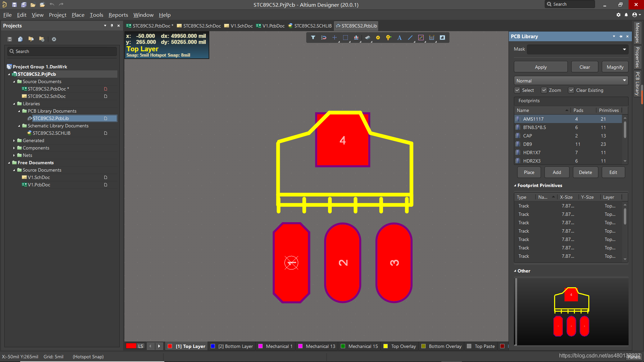Image resolution: width=644 pixels, height=362 pixels.
Task: Click the Delete footprint button
Action: click(585, 172)
